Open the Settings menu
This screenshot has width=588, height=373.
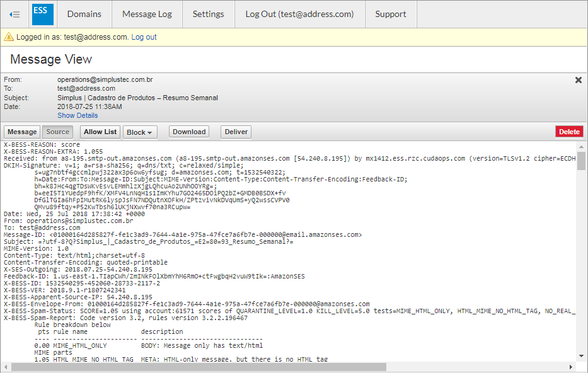(208, 14)
